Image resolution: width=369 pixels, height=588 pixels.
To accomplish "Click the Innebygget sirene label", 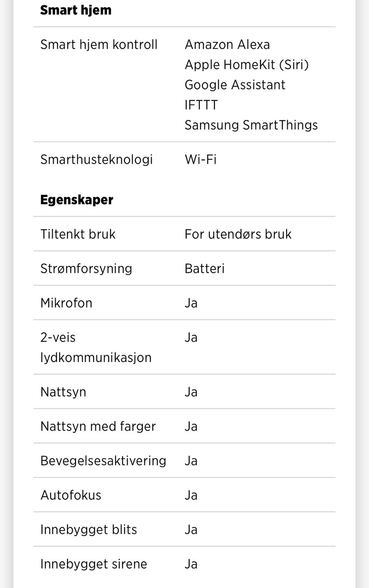I will (93, 564).
